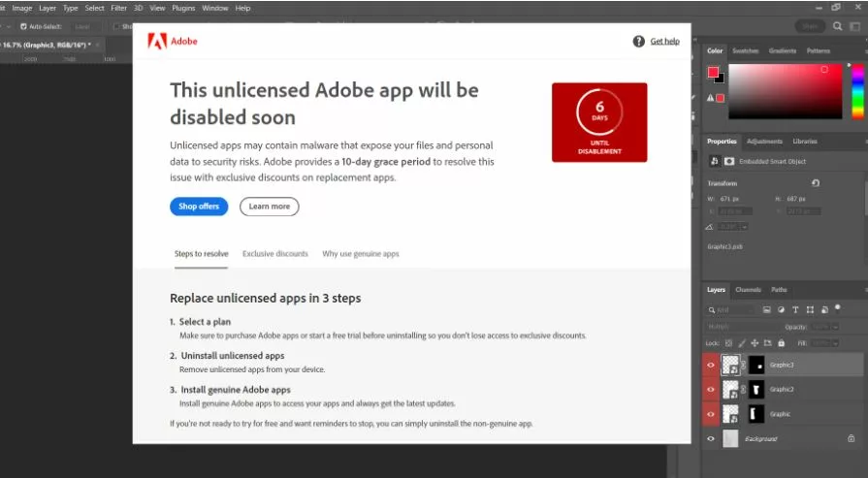The width and height of the screenshot is (868, 478).
Task: Click the search icon in options bar
Action: (x=838, y=26)
